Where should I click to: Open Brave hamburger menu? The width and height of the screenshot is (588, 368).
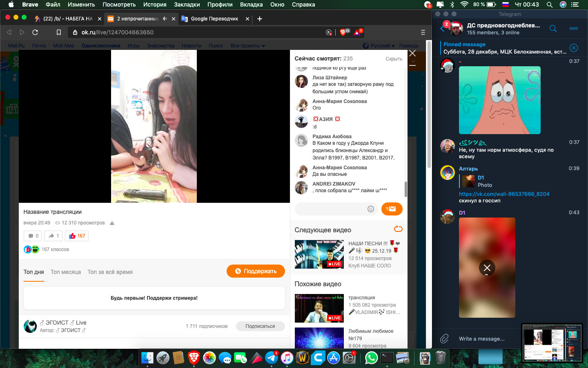(x=423, y=32)
